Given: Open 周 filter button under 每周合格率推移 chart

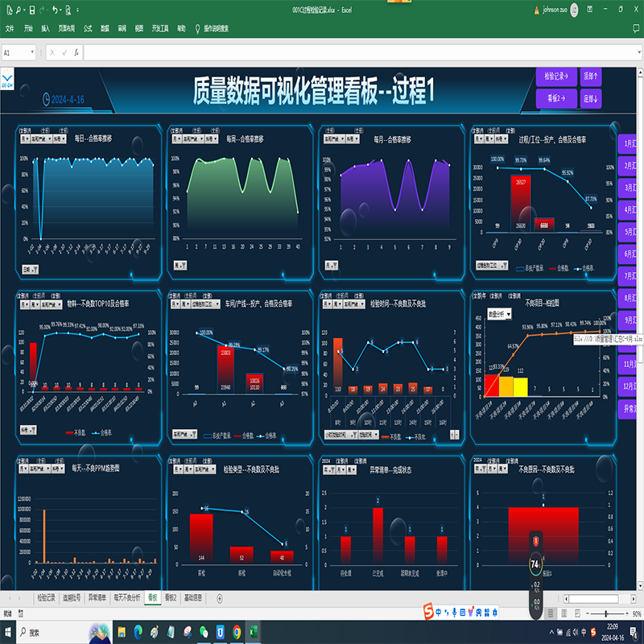Looking at the screenshot, I should 180,266.
